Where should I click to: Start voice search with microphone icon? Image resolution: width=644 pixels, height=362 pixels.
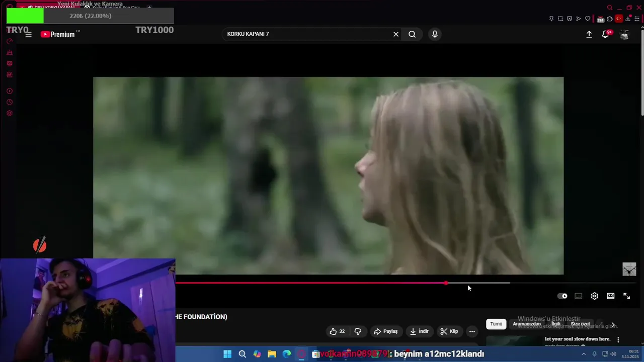click(435, 34)
